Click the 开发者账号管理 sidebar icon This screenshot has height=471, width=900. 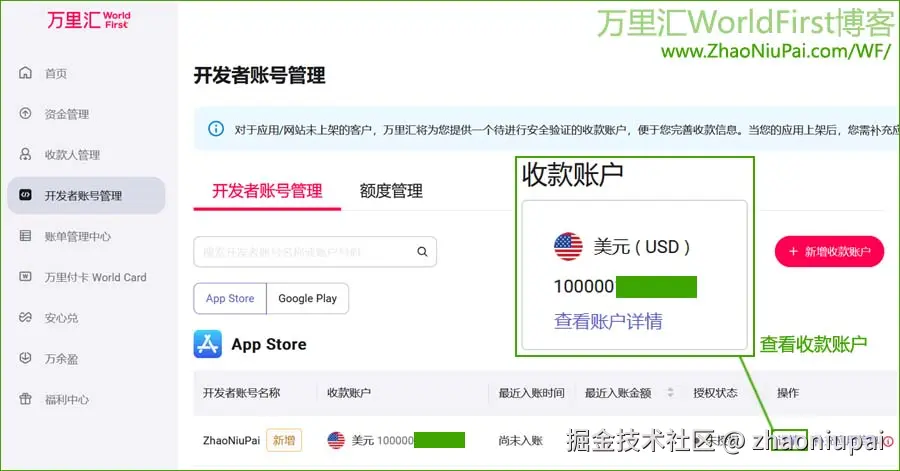click(x=25, y=195)
